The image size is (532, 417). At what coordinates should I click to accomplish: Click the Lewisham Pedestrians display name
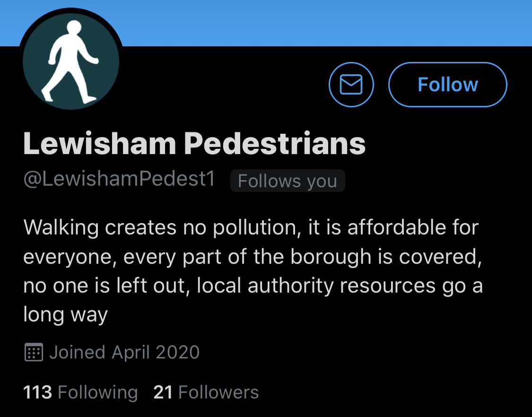tap(194, 143)
